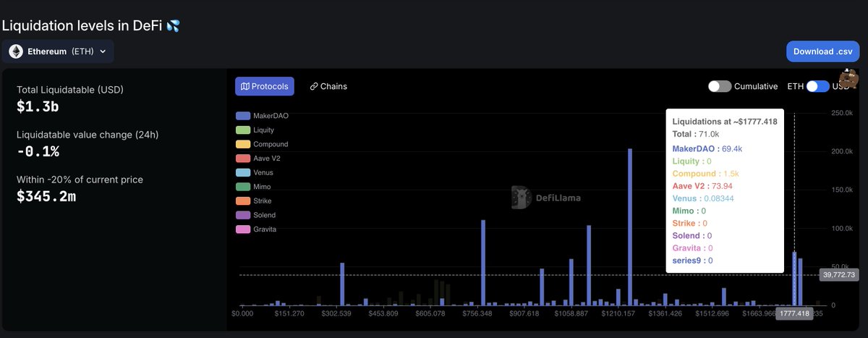Viewport: 868px width, 338px height.
Task: Click the 200.0k y-axis label
Action: (843, 151)
